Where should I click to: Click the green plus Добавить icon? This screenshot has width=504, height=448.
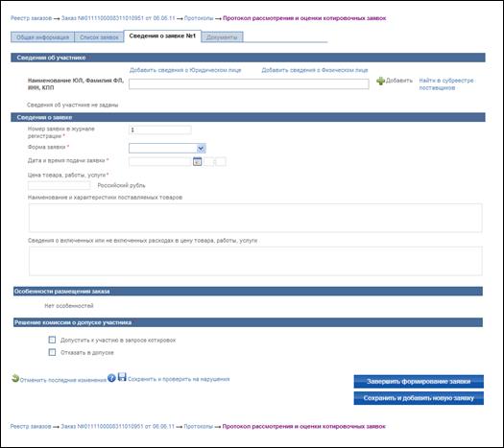[x=380, y=81]
